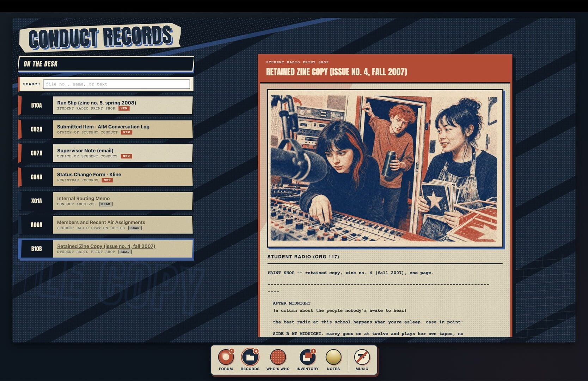
Task: Click READ badge on Retained Zine Copy row
Action: 125,252
